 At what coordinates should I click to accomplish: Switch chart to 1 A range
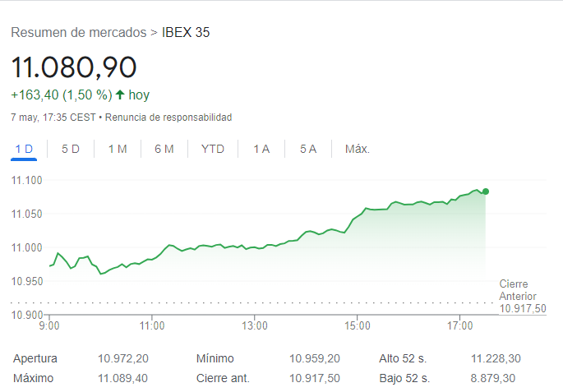click(261, 149)
